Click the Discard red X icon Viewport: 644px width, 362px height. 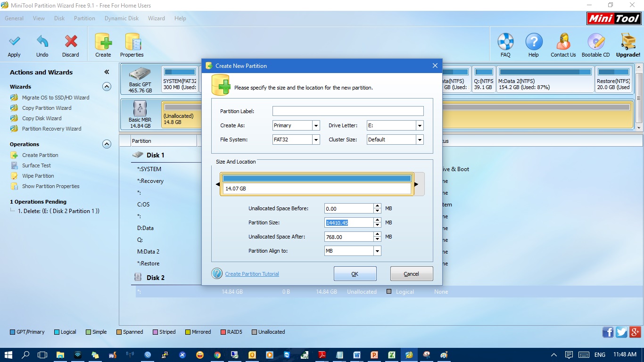point(71,42)
